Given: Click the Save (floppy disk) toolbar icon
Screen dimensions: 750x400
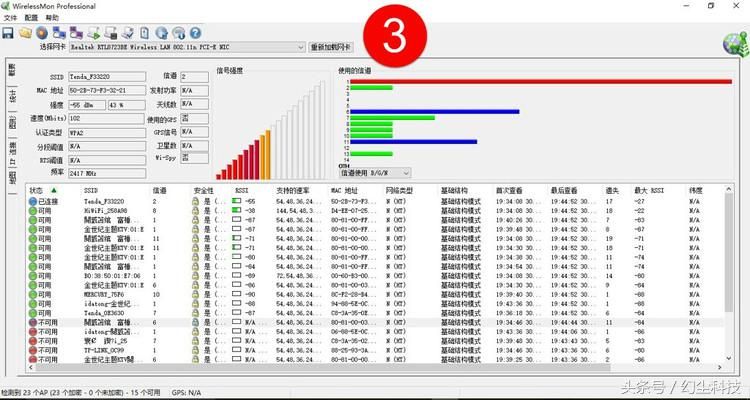Looking at the screenshot, I should click(x=8, y=33).
